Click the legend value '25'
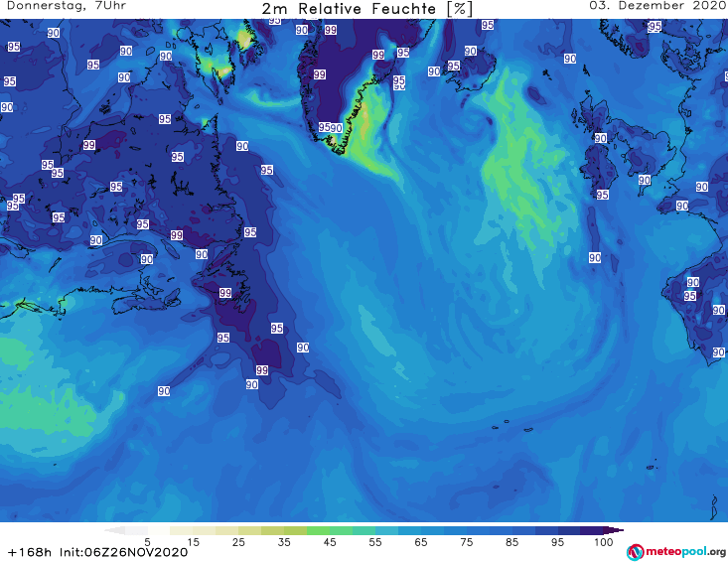Image resolution: width=728 pixels, height=562 pixels. tap(238, 542)
